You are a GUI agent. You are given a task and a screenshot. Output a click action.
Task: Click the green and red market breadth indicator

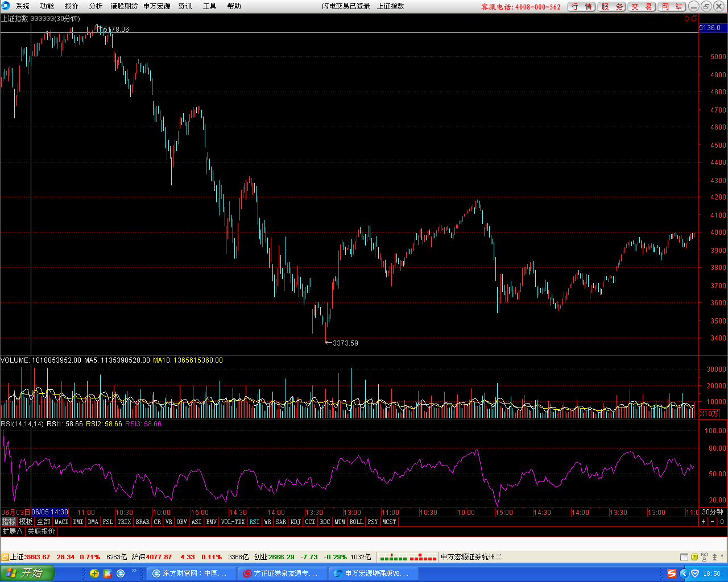click(408, 557)
